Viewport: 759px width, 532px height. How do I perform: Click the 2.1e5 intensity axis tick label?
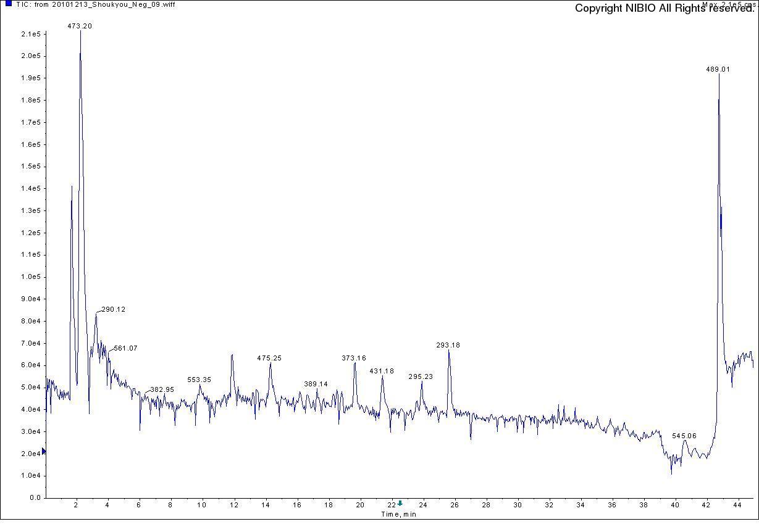[31, 34]
